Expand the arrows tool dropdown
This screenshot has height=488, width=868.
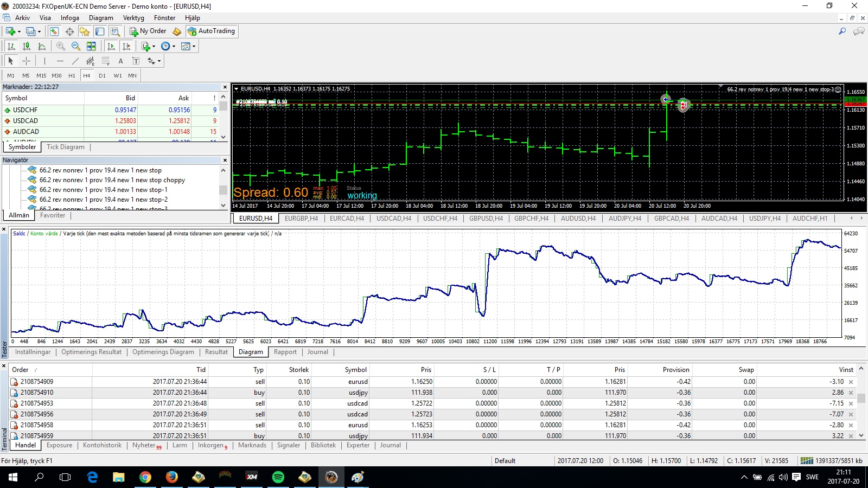coord(159,61)
